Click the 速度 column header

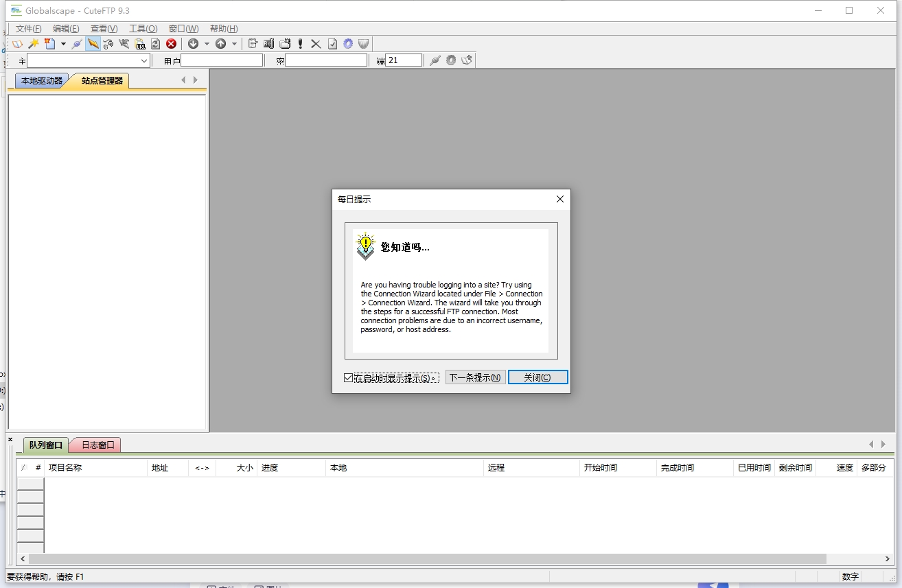pyautogui.click(x=837, y=468)
